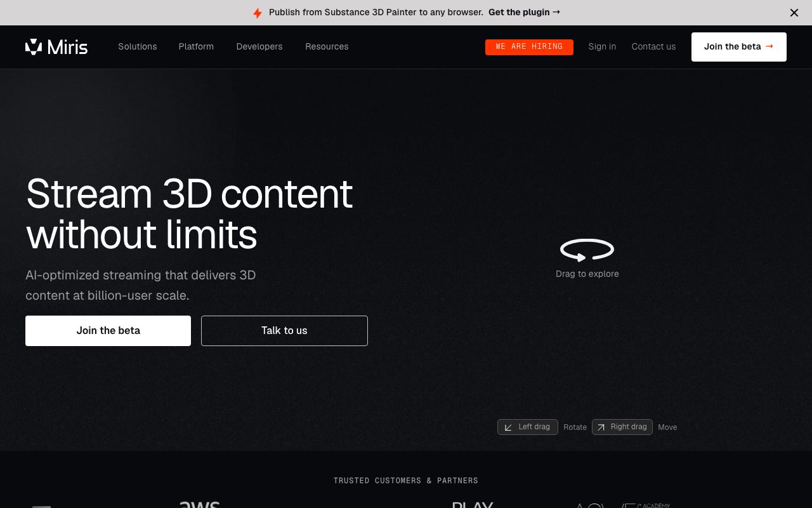Click the lightning bolt icon in the banner
812x508 pixels.
click(258, 13)
